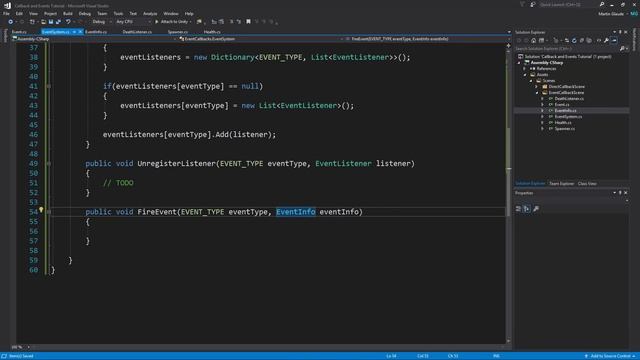
Task: Open the Debug menu
Action: point(85,13)
